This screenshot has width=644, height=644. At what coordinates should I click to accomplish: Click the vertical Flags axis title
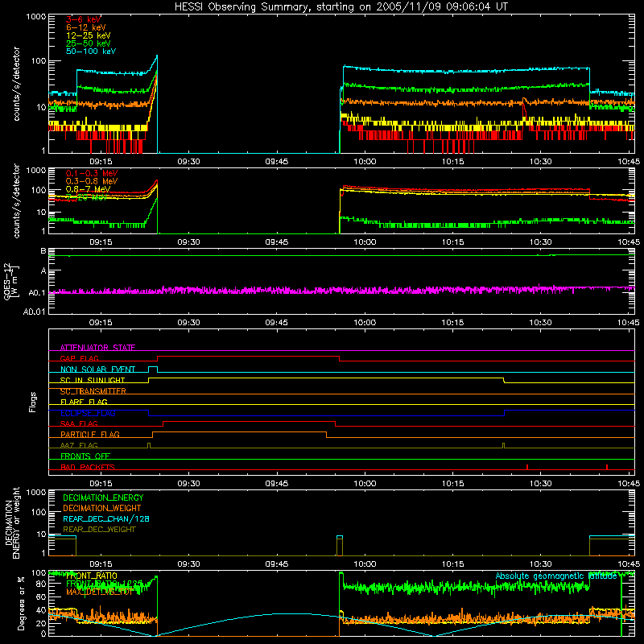tap(33, 402)
